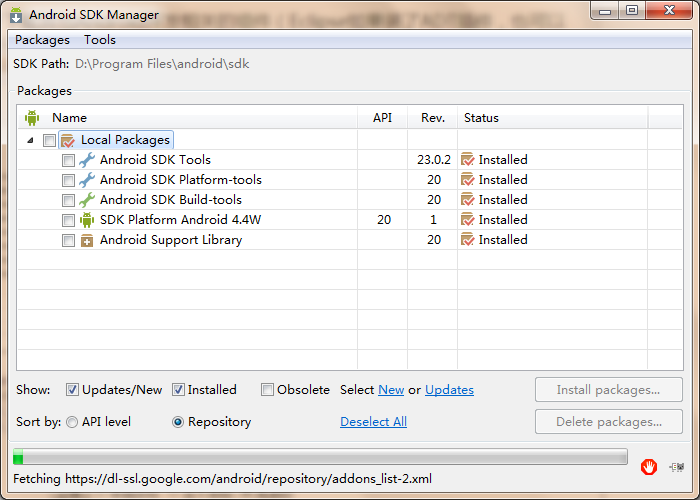Check the Android SDK Platform-tools checkbox
Screen dimensions: 700x500
(x=68, y=180)
